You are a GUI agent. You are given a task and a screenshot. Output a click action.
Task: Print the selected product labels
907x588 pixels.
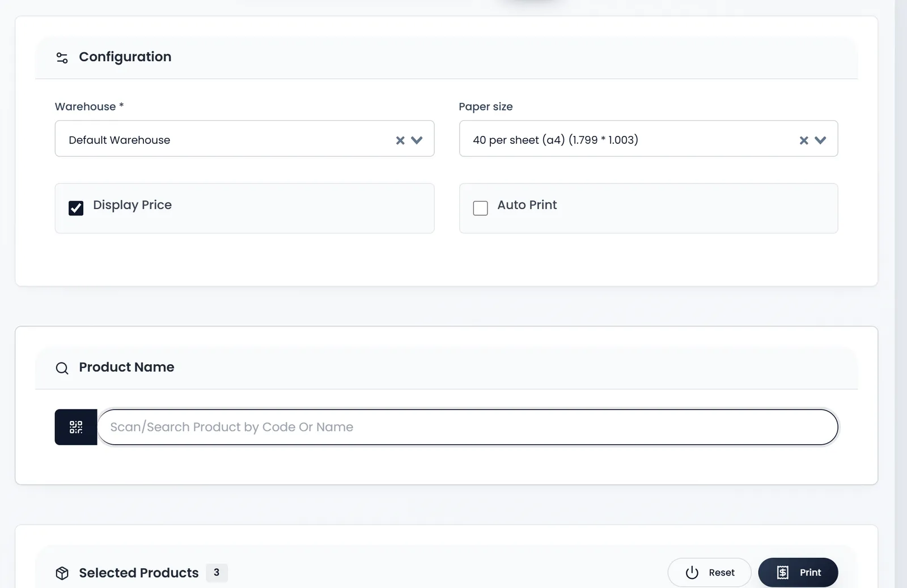pos(798,573)
